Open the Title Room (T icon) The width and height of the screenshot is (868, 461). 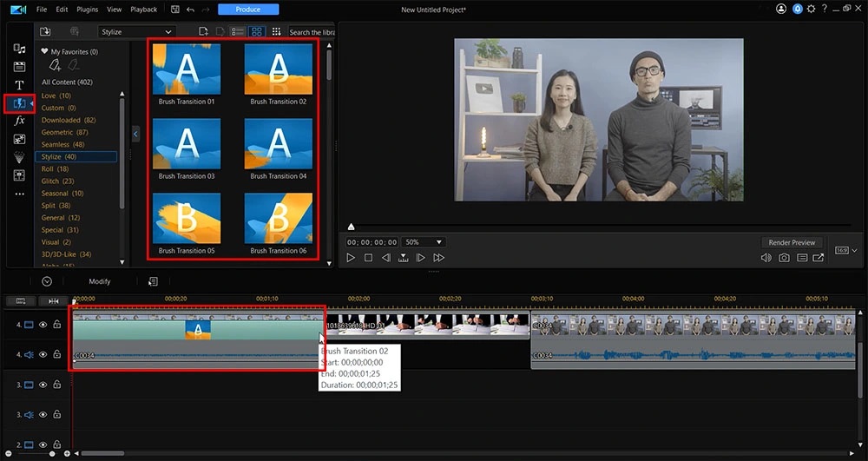point(19,85)
